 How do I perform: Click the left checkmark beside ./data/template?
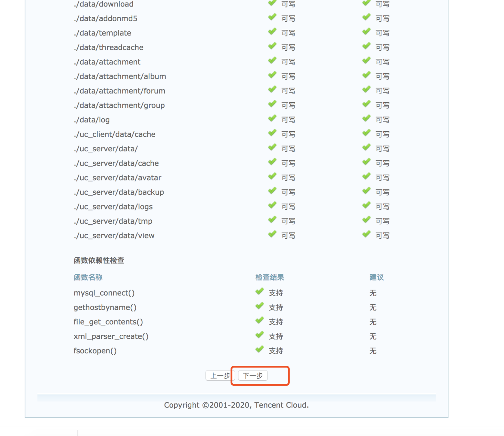272,32
